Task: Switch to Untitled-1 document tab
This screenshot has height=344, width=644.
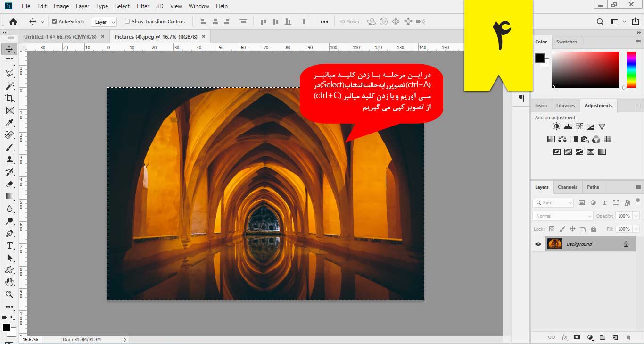Action: click(60, 36)
